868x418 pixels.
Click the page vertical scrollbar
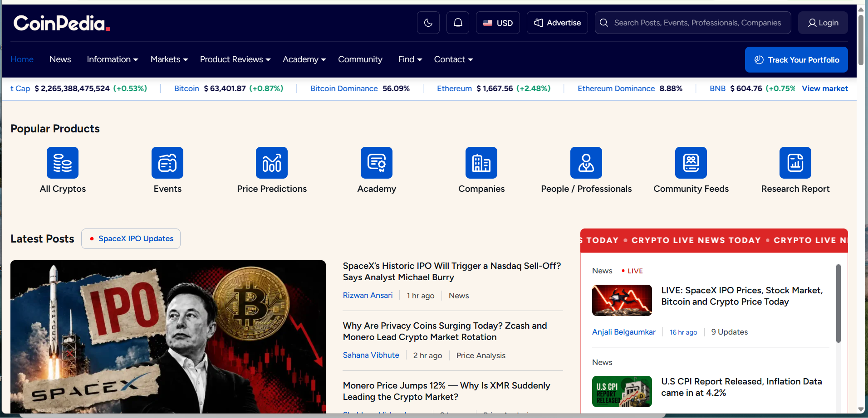tap(861, 41)
